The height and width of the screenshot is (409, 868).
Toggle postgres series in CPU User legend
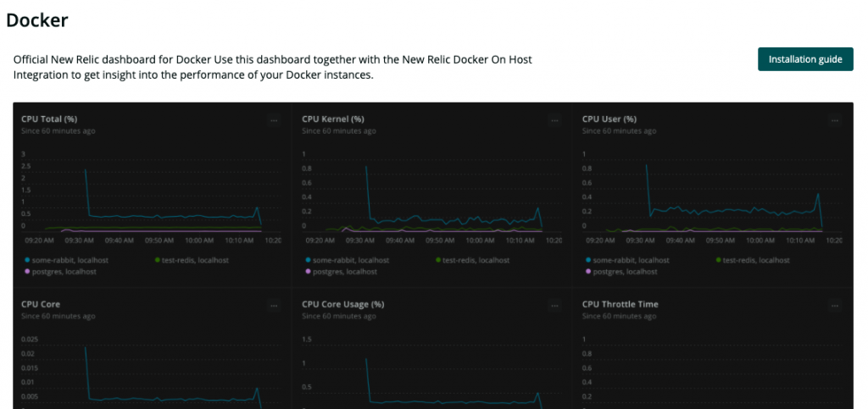click(x=621, y=271)
